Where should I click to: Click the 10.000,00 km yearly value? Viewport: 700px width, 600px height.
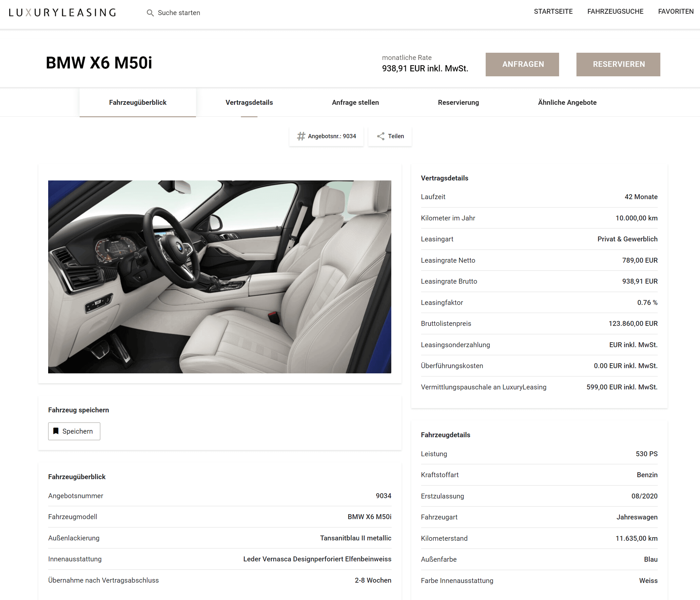coord(636,218)
